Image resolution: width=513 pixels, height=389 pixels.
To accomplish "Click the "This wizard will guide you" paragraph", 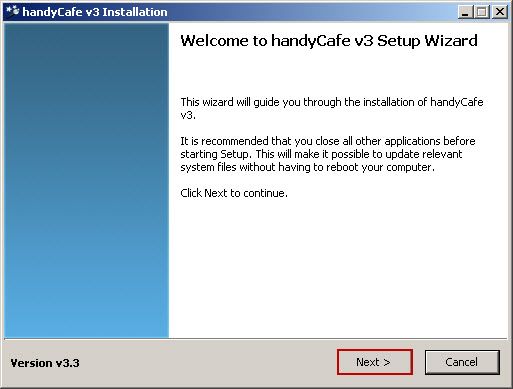I will pyautogui.click(x=332, y=108).
